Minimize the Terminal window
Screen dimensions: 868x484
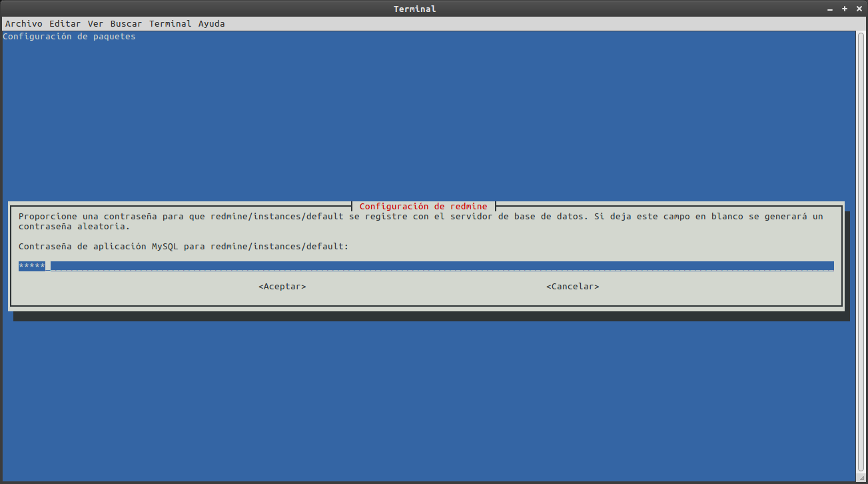(830, 9)
